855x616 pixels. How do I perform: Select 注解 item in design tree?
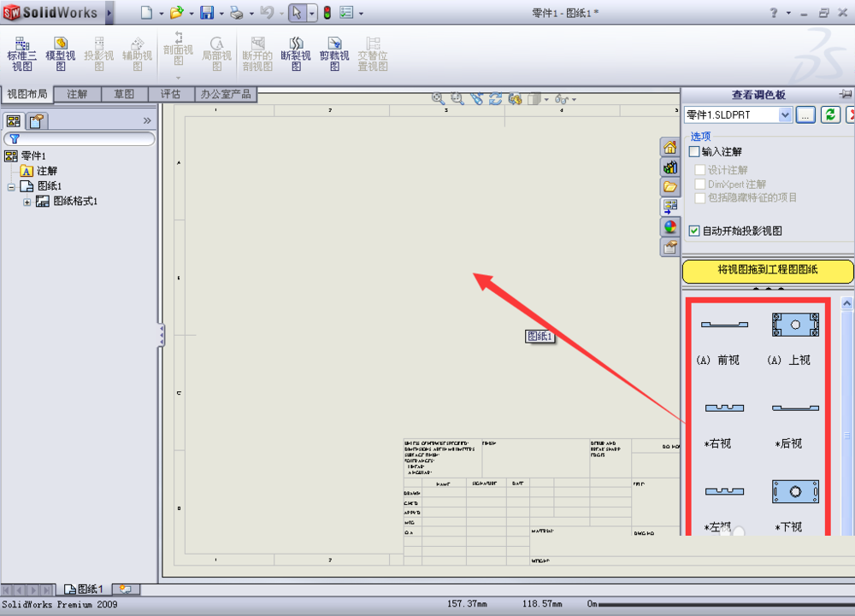tap(38, 171)
